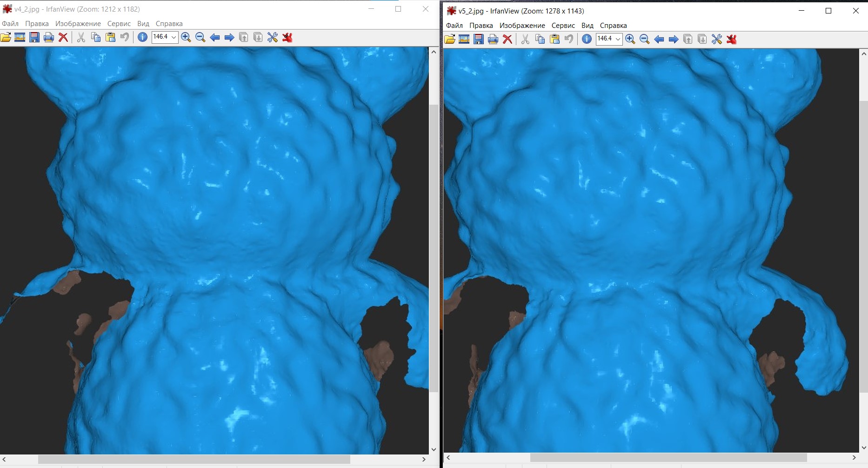868x468 pixels.
Task: Delete the v5_2.jpg file with red X
Action: pos(507,39)
